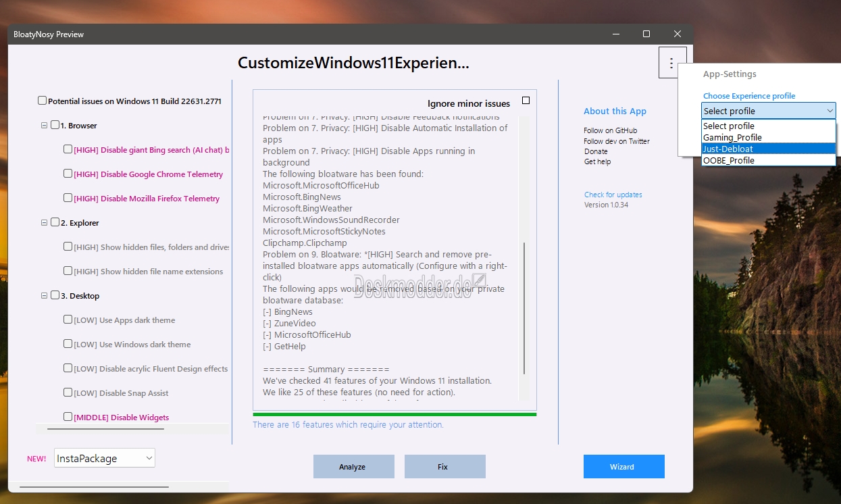Check the 2. Explorer category box

point(55,222)
